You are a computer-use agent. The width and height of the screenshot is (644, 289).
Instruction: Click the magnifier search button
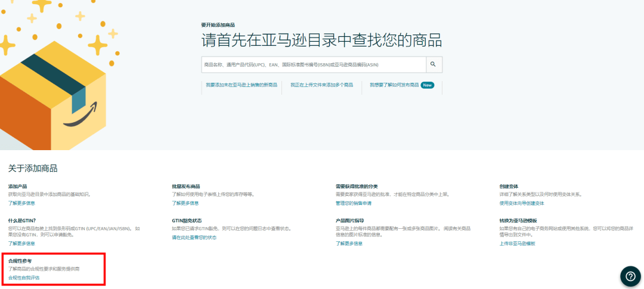pos(434,64)
